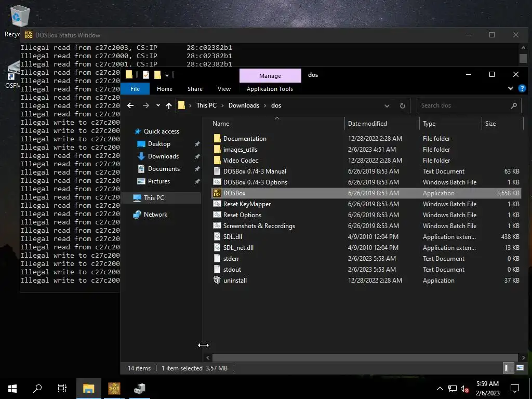532x399 pixels.
Task: Open taskbar Search
Action: tap(37, 388)
